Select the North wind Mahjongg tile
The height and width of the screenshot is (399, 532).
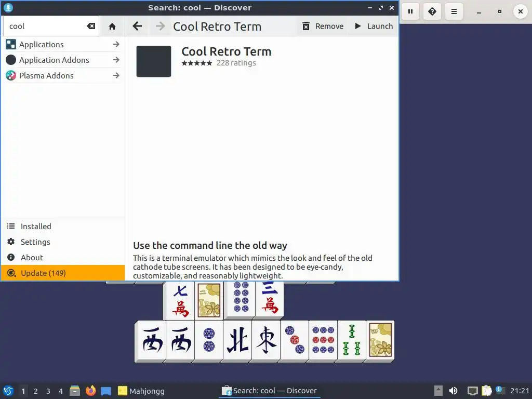click(x=237, y=340)
